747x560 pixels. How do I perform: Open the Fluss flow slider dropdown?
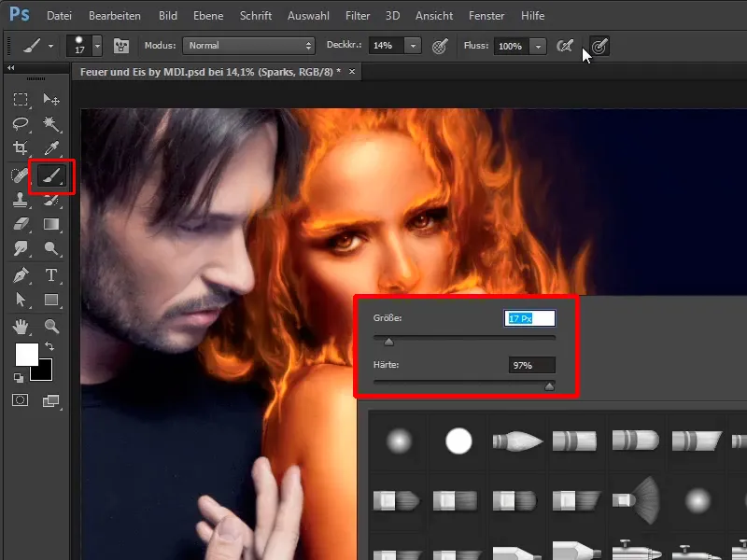[538, 46]
